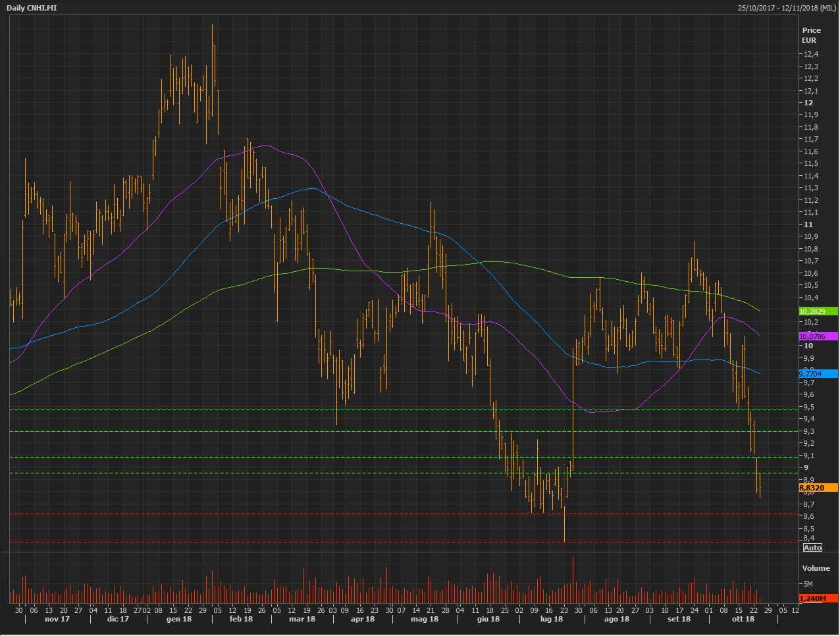The width and height of the screenshot is (840, 636).
Task: Select the mag 18 month label
Action: pos(425,619)
